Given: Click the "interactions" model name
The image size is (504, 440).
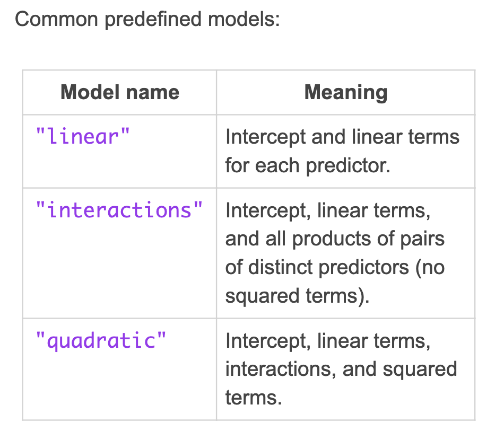Looking at the screenshot, I should click(119, 210).
